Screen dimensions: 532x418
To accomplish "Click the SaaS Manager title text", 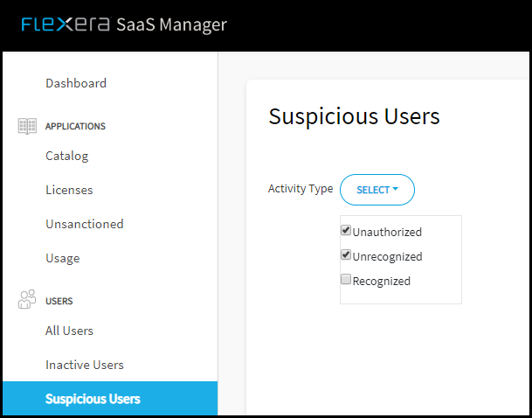I will pyautogui.click(x=172, y=24).
